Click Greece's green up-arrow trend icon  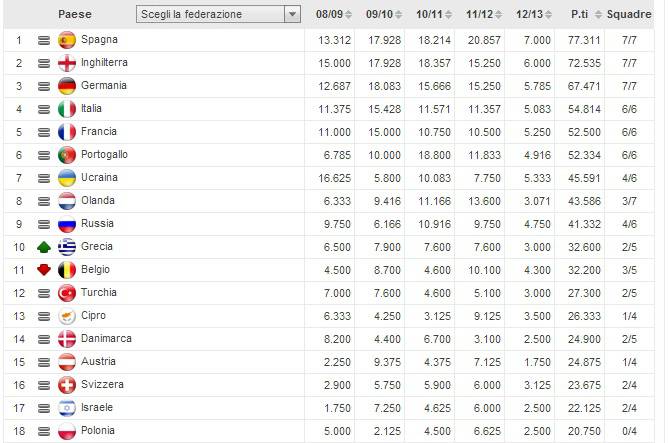pyautogui.click(x=44, y=247)
